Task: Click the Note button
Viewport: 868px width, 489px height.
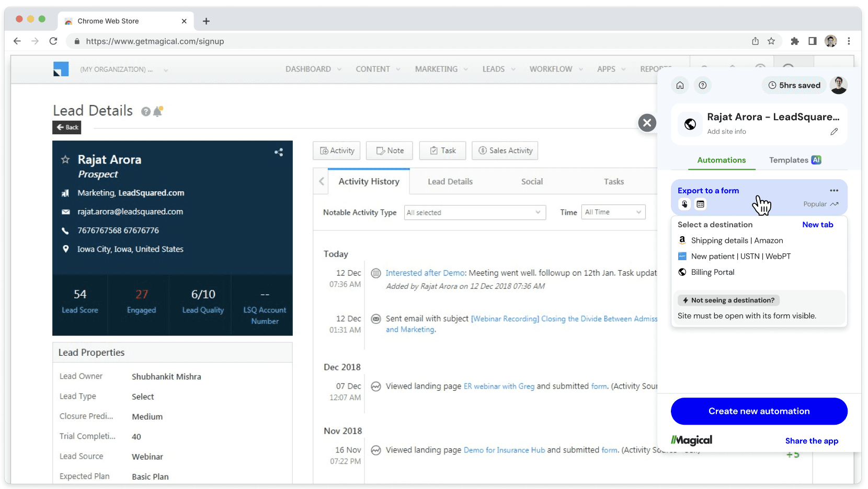Action: click(390, 150)
